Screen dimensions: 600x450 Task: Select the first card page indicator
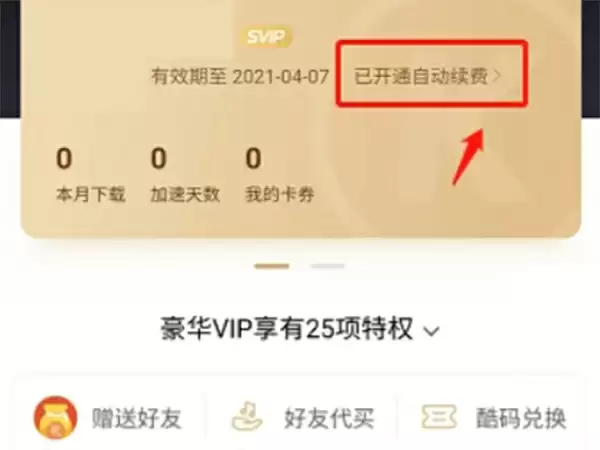[x=272, y=266]
